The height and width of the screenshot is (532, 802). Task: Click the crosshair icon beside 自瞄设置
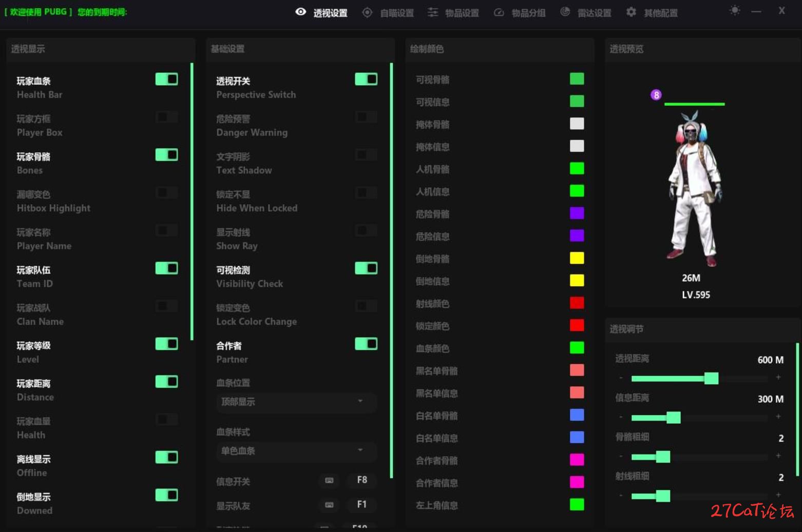367,13
